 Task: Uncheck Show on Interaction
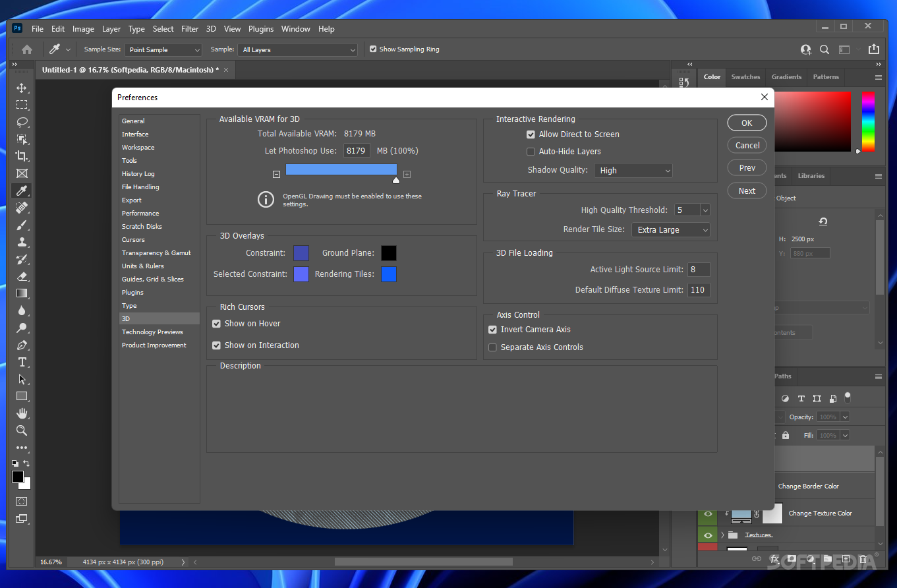[216, 345]
